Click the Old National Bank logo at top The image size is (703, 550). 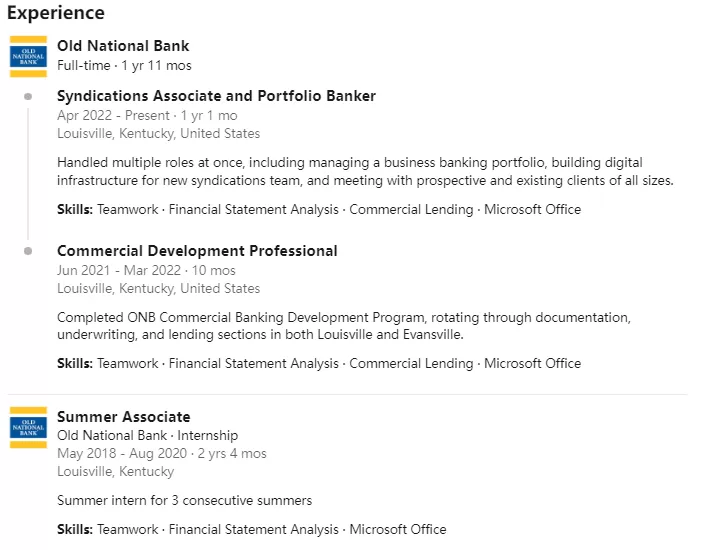[28, 56]
